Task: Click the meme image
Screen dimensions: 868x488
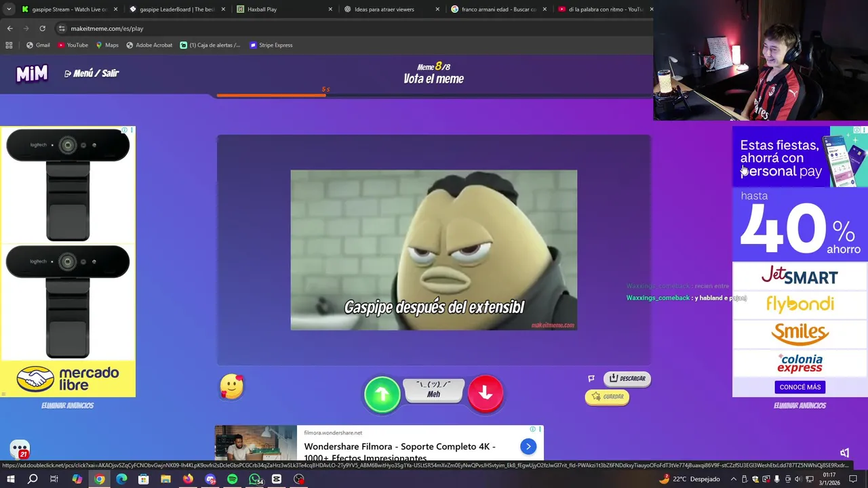Action: click(434, 250)
